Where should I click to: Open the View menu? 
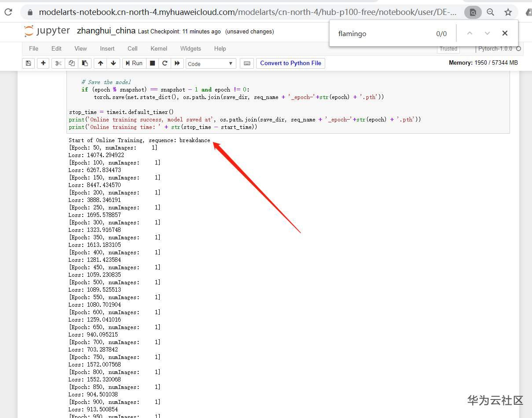[x=81, y=49]
